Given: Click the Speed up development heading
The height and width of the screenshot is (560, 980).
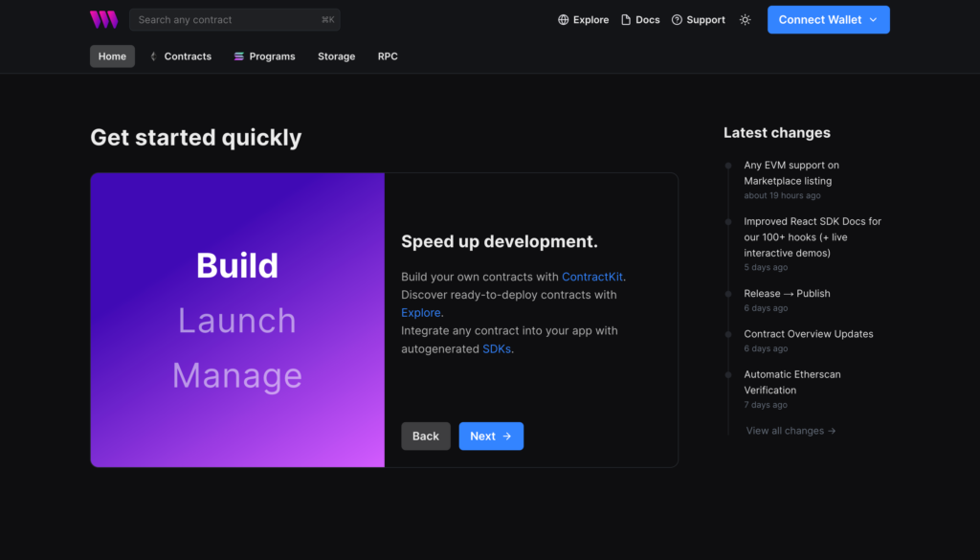Looking at the screenshot, I should coord(500,241).
